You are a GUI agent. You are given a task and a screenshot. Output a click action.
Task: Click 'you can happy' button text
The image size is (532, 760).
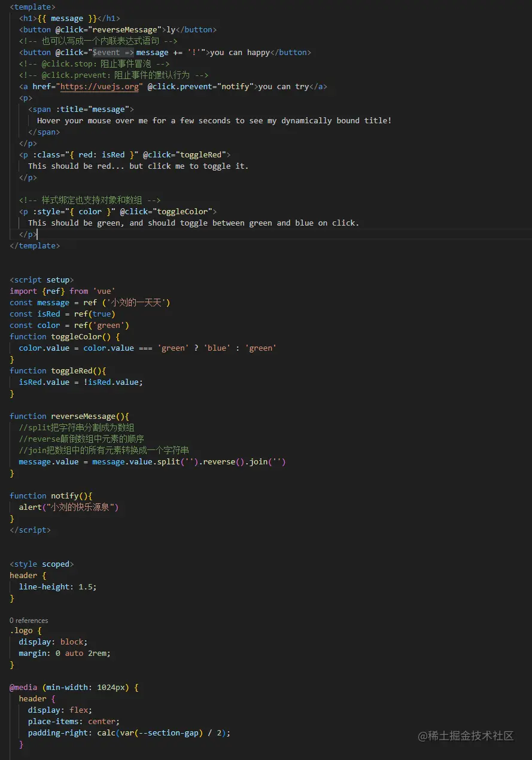point(240,52)
